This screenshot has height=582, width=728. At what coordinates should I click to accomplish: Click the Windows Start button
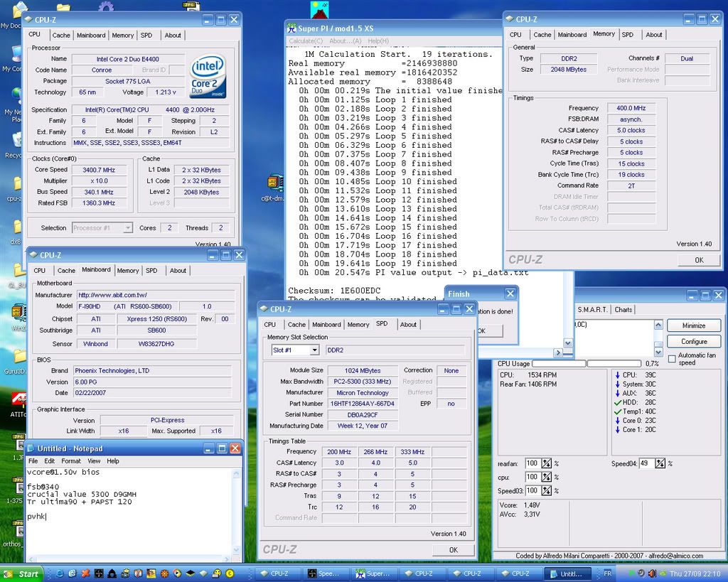[22, 573]
